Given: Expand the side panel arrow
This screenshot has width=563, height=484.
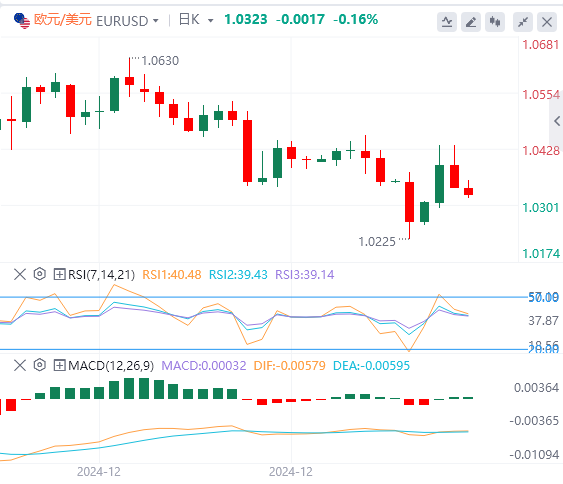Looking at the screenshot, I should (x=557, y=121).
